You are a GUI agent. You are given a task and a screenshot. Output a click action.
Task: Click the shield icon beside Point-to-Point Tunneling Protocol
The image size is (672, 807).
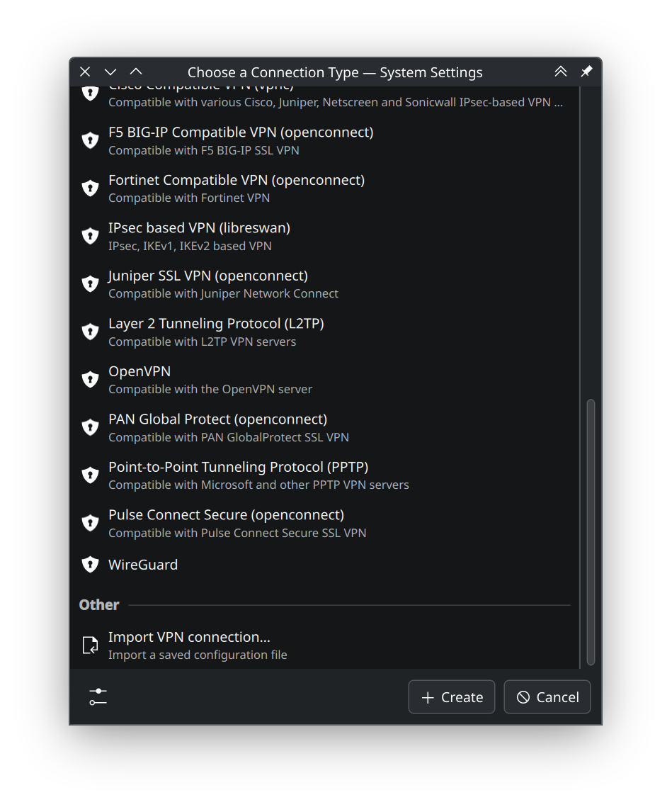tap(90, 475)
